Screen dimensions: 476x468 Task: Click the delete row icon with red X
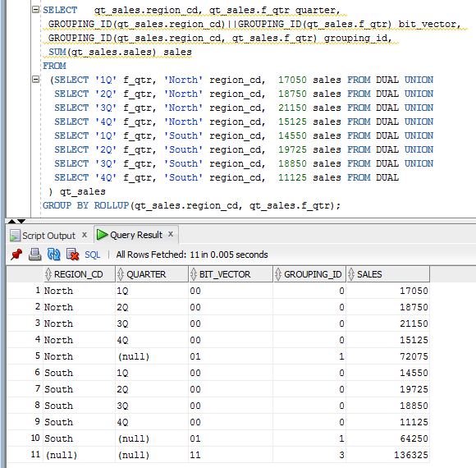pos(72,255)
